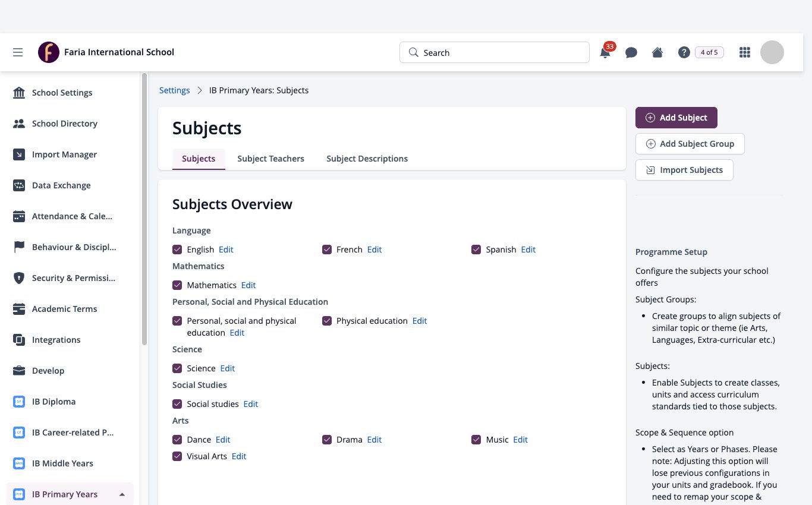The image size is (812, 505).
Task: Uncheck the English subject checkbox
Action: [x=177, y=250]
